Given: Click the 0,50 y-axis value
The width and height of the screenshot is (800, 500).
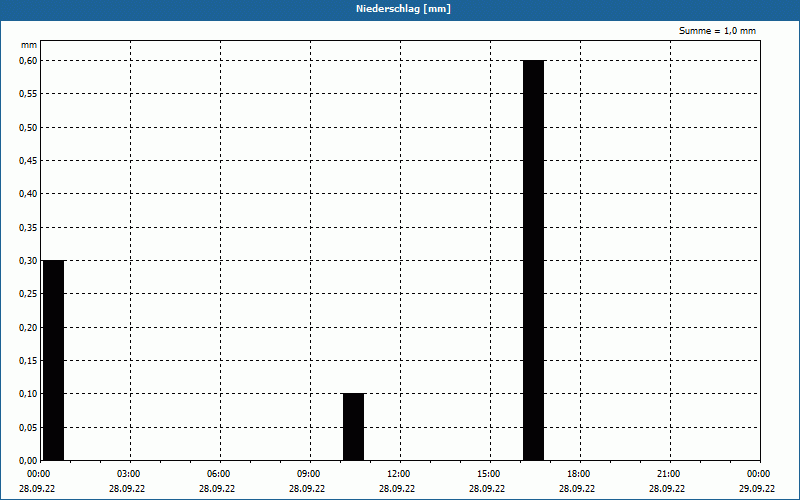Looking at the screenshot, I should pyautogui.click(x=28, y=127).
